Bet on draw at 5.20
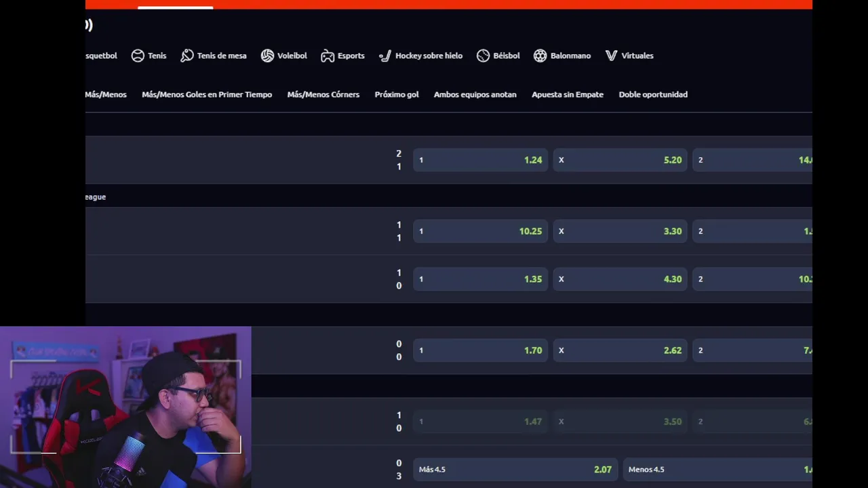 click(620, 160)
